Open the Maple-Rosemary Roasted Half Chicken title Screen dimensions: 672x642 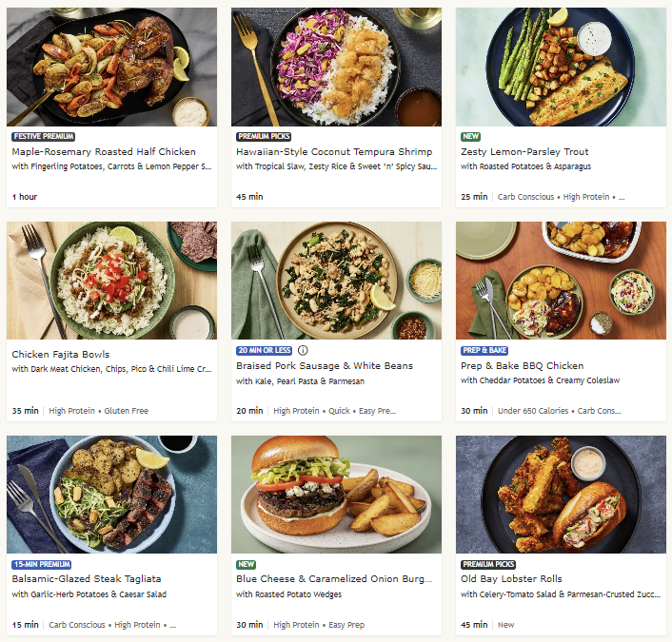point(104,151)
